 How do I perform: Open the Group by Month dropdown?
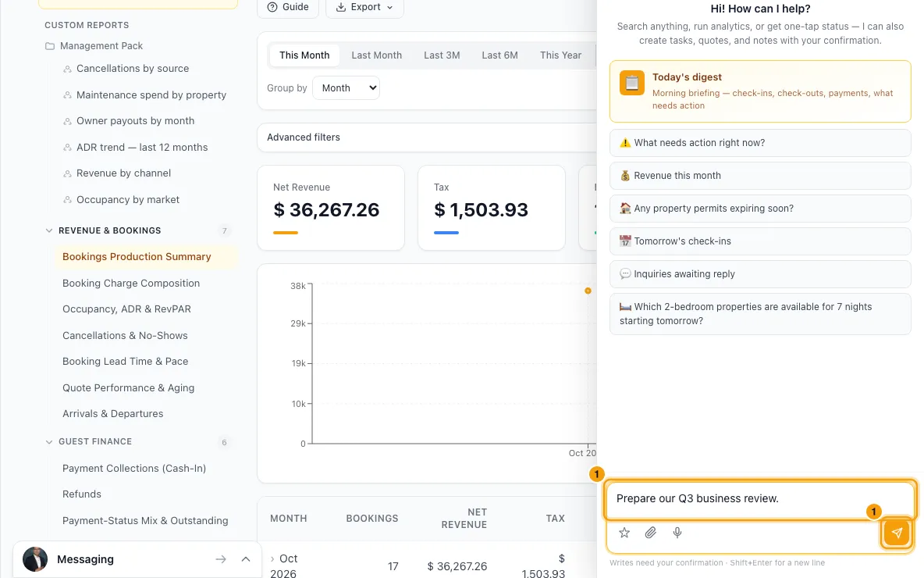click(x=346, y=88)
